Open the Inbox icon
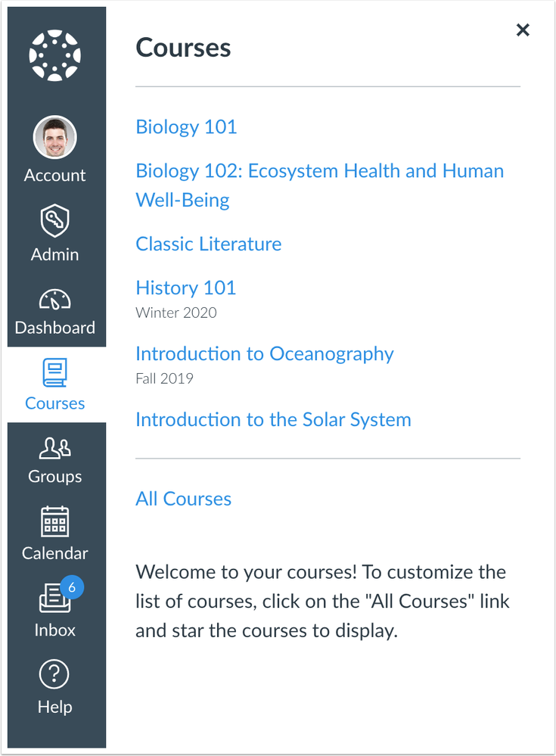The width and height of the screenshot is (556, 756). click(53, 598)
